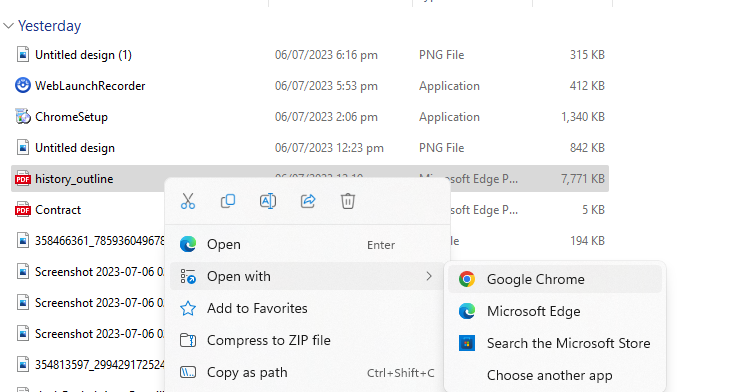Click the Share icon in context menu
This screenshot has height=392, width=730.
(308, 201)
